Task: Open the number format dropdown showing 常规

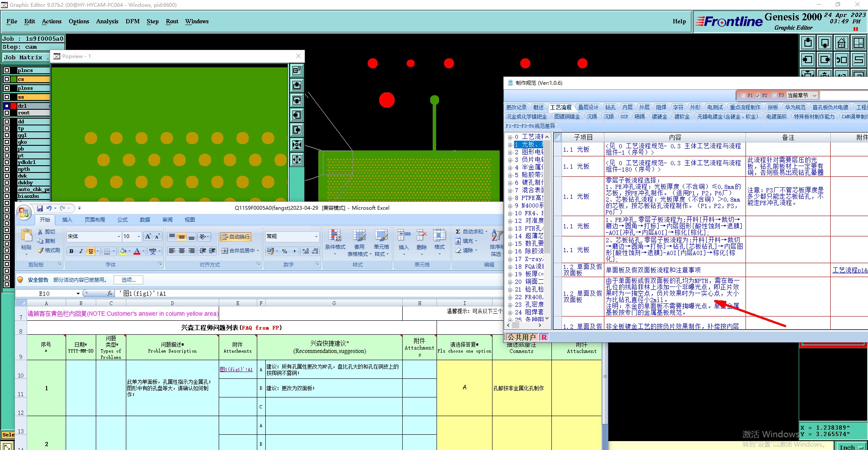Action: (x=316, y=236)
